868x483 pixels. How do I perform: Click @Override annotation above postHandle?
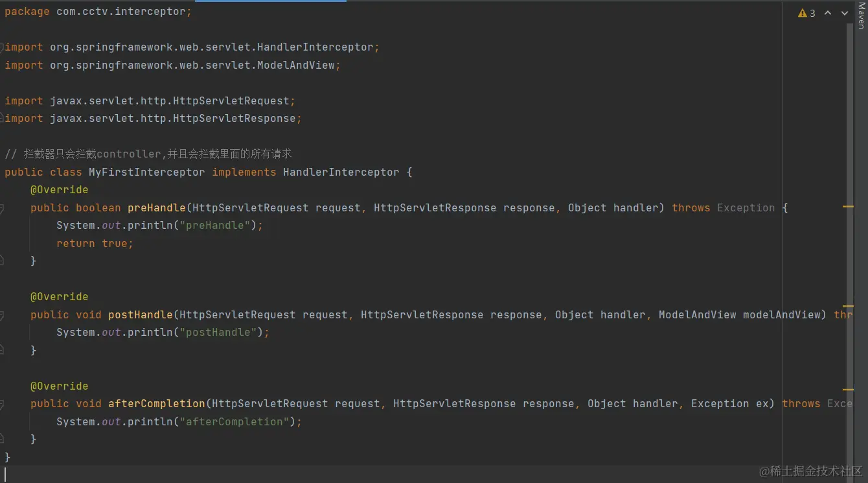pyautogui.click(x=59, y=297)
